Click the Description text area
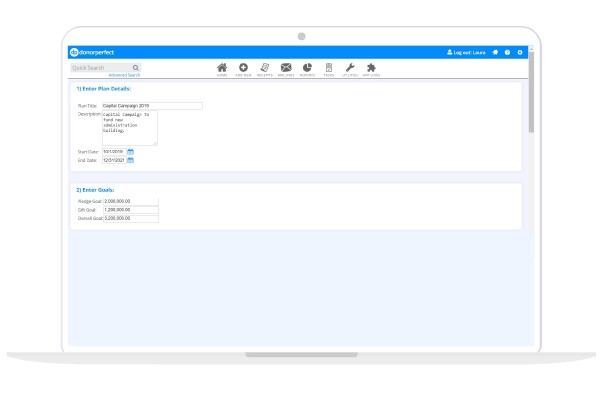600x400 pixels. 130,128
